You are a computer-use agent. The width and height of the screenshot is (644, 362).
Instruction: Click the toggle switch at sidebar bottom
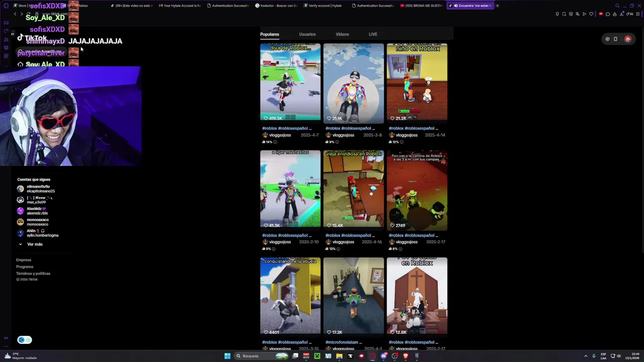(24, 340)
